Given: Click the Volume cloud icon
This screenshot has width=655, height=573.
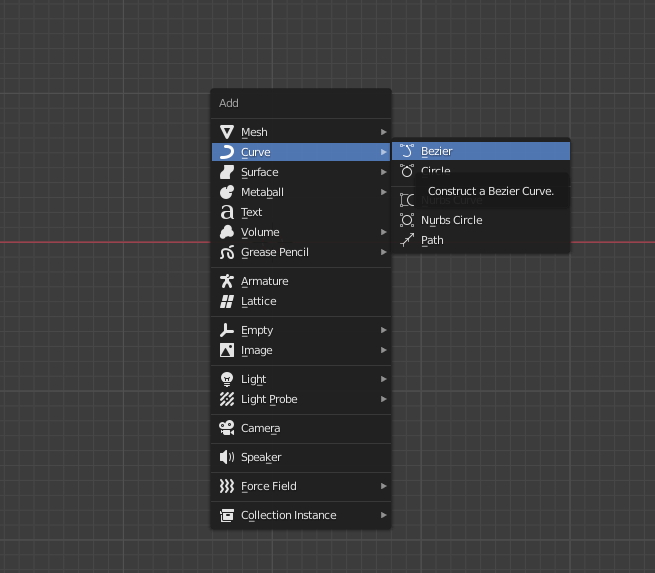Looking at the screenshot, I should click(x=227, y=232).
